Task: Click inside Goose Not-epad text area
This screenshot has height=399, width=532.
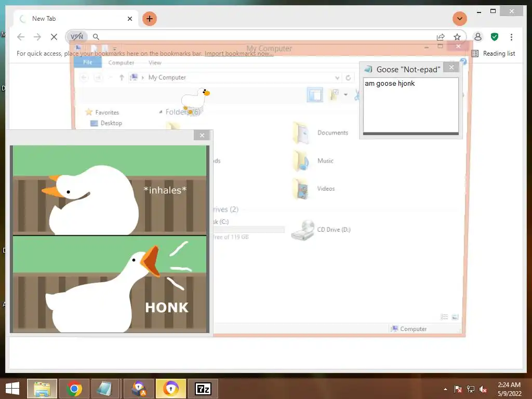Action: point(410,105)
